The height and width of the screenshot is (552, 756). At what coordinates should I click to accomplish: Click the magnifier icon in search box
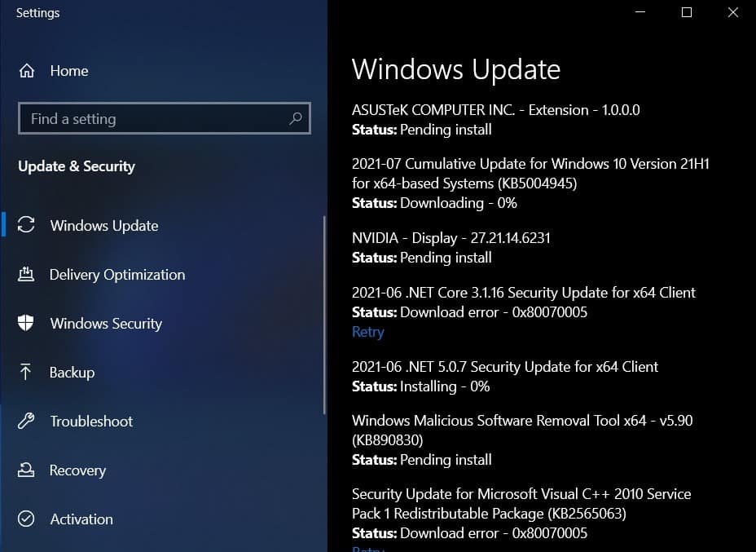point(296,119)
